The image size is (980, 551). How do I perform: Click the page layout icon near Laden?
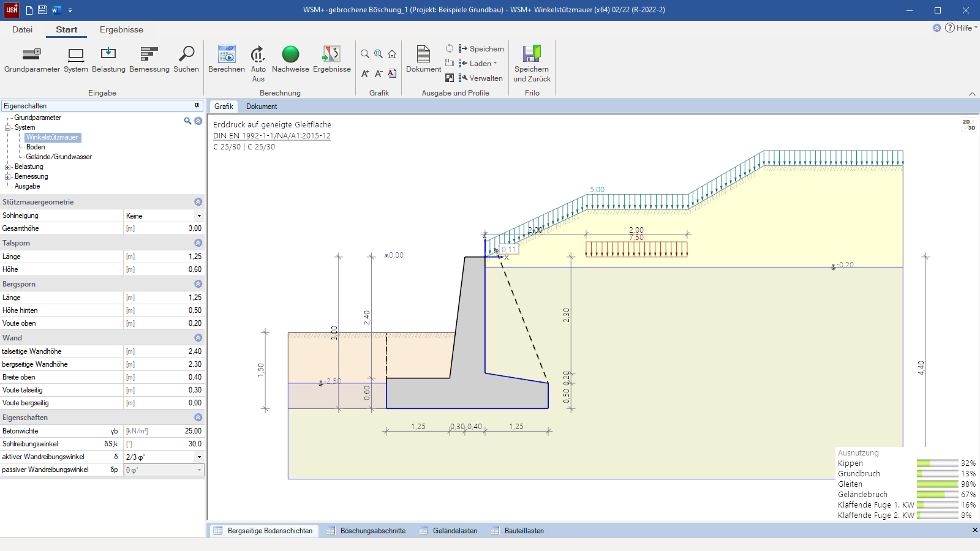(450, 63)
